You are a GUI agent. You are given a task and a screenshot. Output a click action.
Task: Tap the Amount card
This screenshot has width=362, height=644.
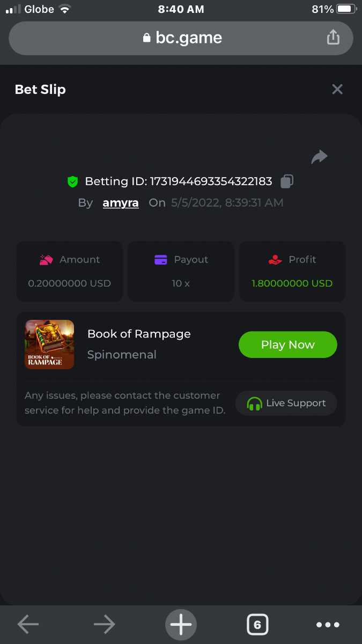(70, 271)
